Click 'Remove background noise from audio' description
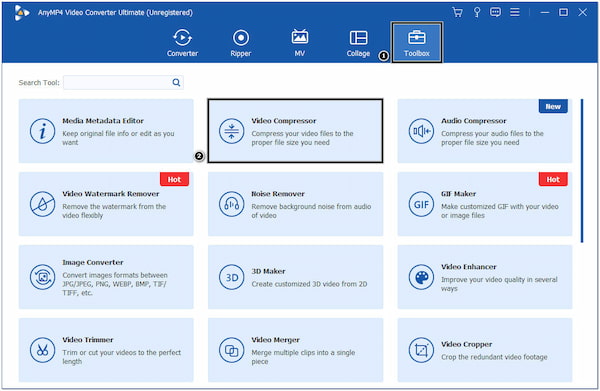Image resolution: width=600 pixels, height=391 pixels. 311,211
